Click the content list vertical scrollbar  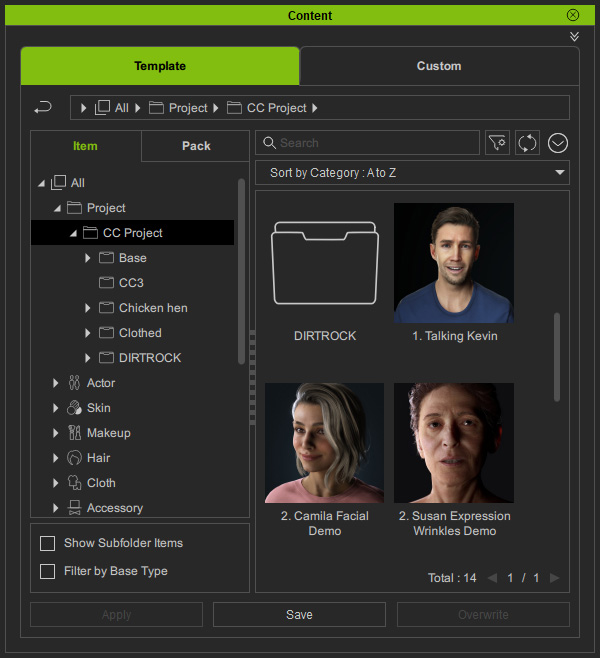pyautogui.click(x=557, y=357)
